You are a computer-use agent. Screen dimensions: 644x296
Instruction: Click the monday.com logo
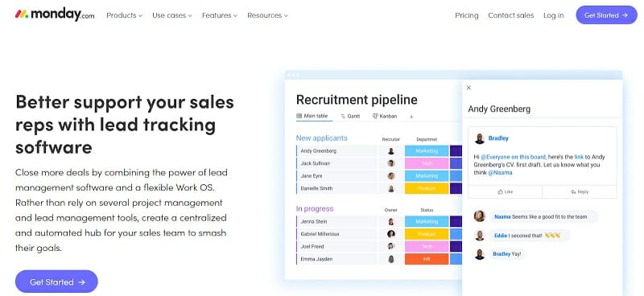point(55,14)
